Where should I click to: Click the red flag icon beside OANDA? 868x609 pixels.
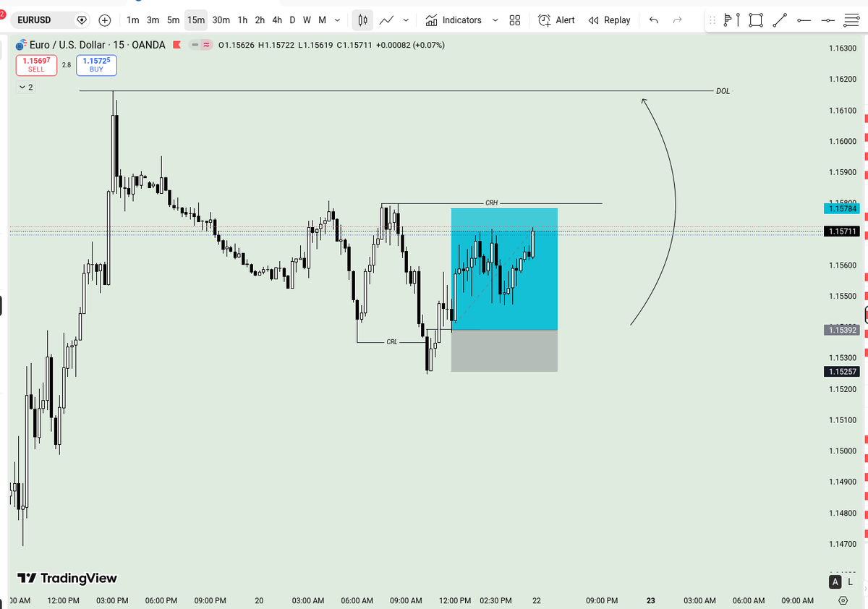pyautogui.click(x=176, y=45)
